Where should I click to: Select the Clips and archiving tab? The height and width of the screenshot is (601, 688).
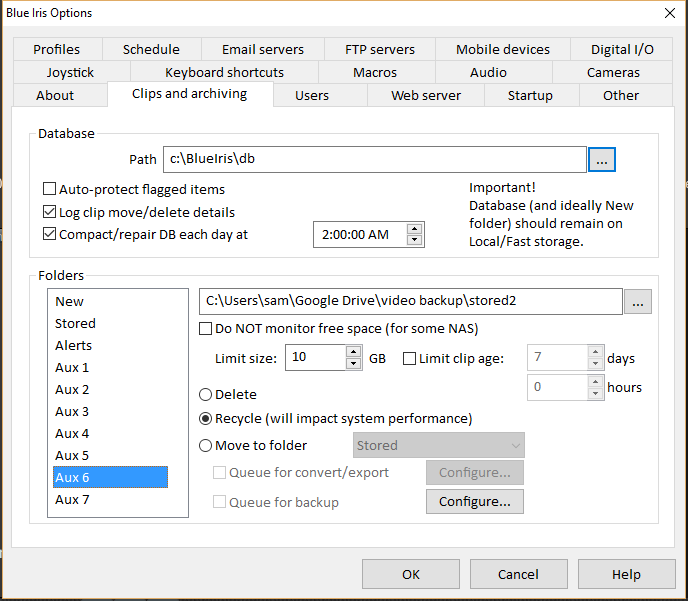(x=190, y=93)
